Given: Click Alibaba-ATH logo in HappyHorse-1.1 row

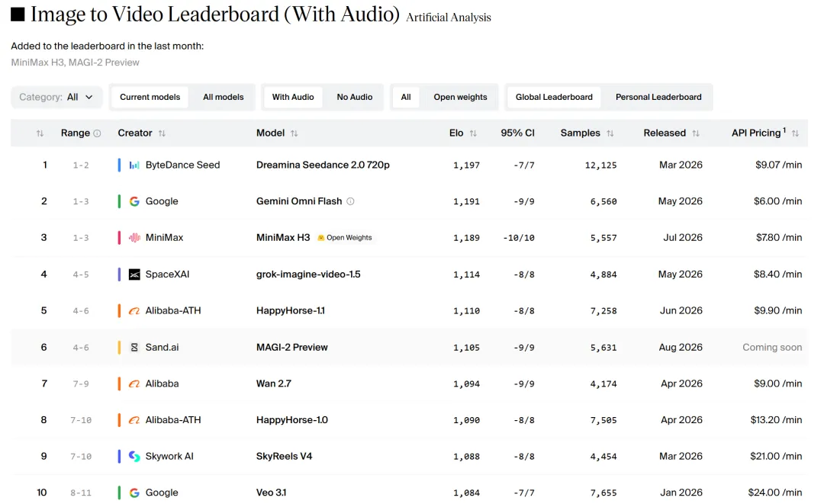Looking at the screenshot, I should point(134,311).
